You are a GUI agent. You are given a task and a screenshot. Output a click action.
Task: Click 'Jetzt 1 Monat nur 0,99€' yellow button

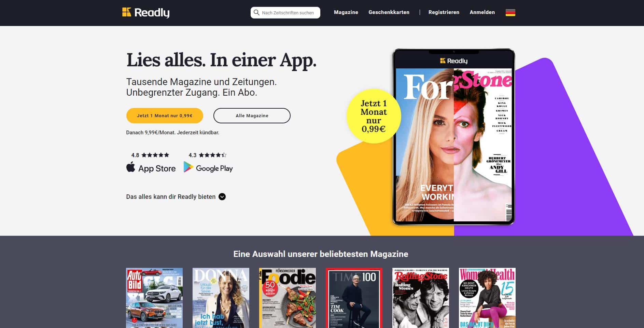[x=165, y=116]
